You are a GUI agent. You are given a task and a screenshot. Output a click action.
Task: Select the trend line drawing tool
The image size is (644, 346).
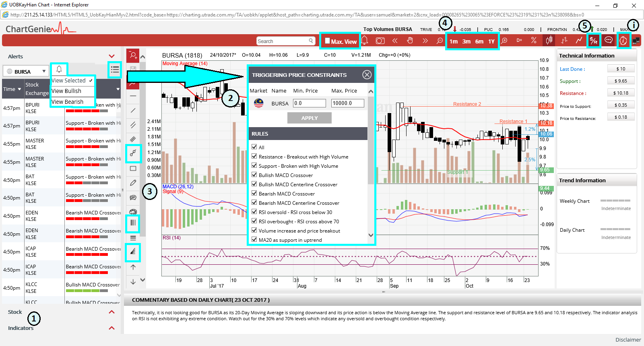(x=133, y=110)
